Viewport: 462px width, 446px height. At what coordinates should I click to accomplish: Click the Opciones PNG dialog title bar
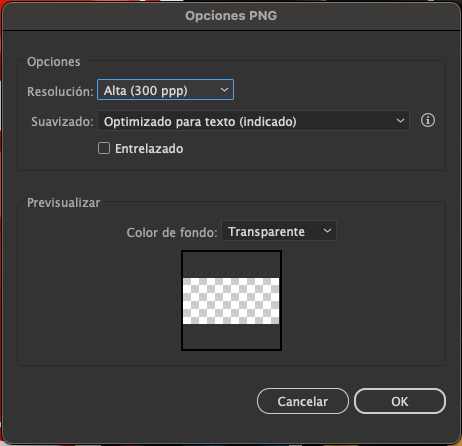click(231, 16)
